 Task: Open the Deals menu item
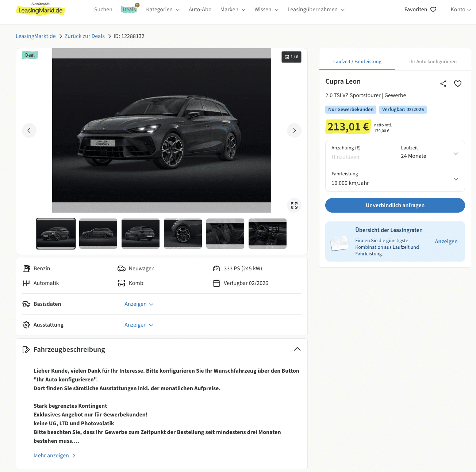coord(129,9)
